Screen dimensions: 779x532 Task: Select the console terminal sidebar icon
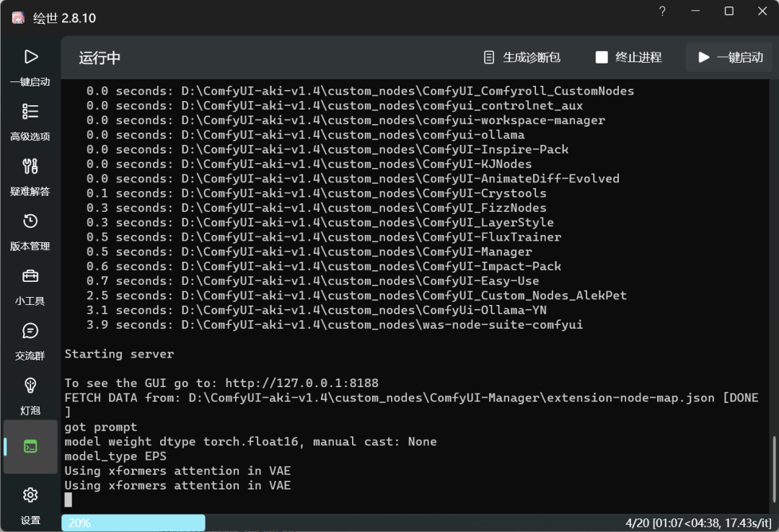(x=30, y=446)
